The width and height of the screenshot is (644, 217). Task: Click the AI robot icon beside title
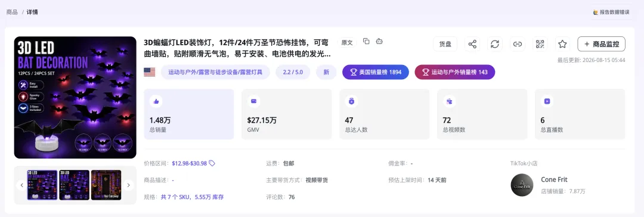(379, 41)
